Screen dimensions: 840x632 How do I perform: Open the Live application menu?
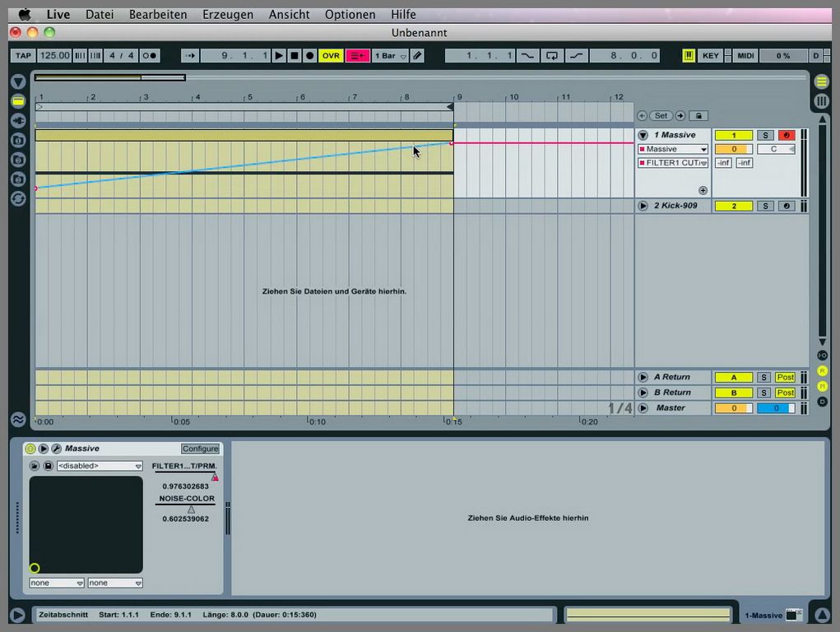(58, 15)
